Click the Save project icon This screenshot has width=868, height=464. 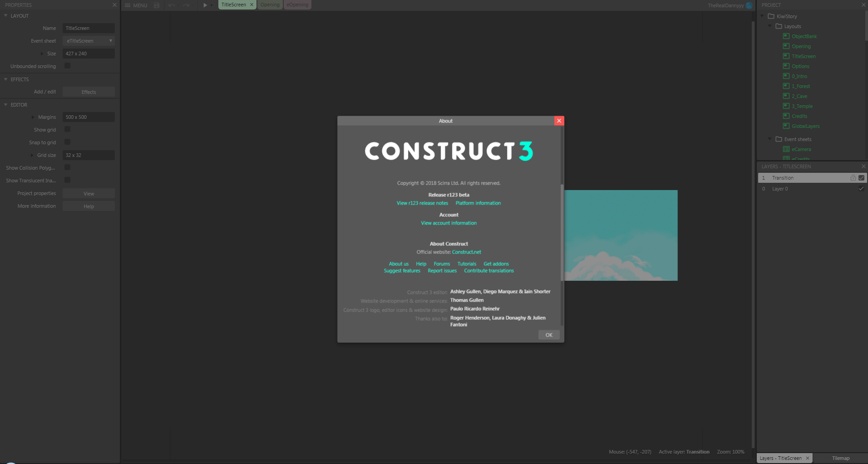point(156,5)
